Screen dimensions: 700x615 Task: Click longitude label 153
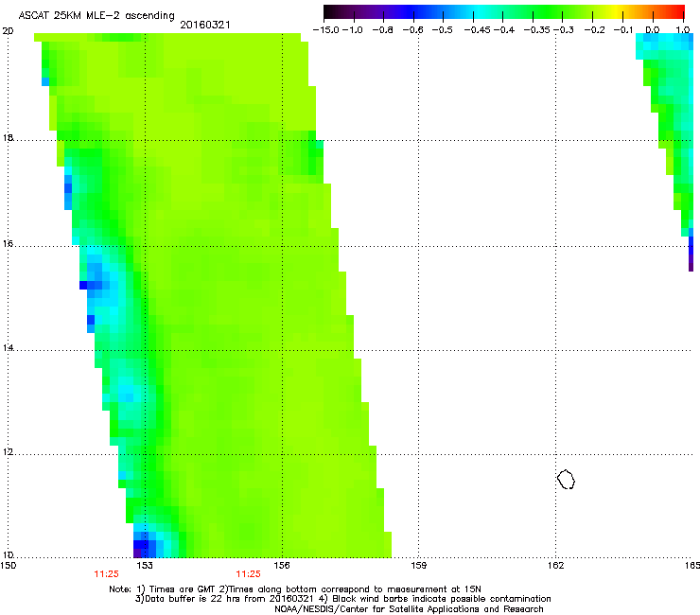point(145,566)
